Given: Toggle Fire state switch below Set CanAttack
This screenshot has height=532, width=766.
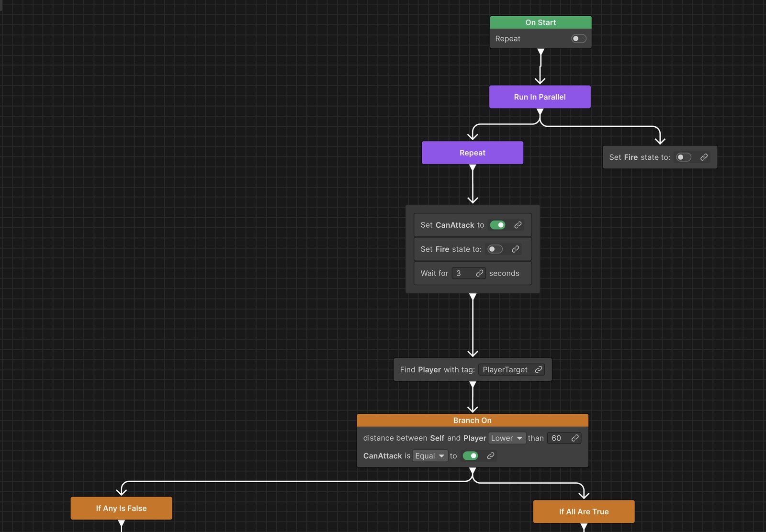Looking at the screenshot, I should click(x=495, y=249).
